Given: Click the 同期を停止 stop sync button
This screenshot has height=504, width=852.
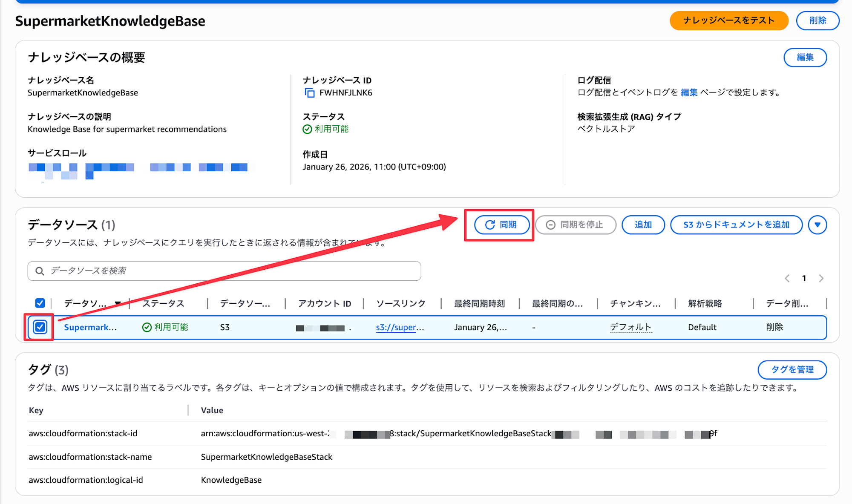Looking at the screenshot, I should click(575, 225).
